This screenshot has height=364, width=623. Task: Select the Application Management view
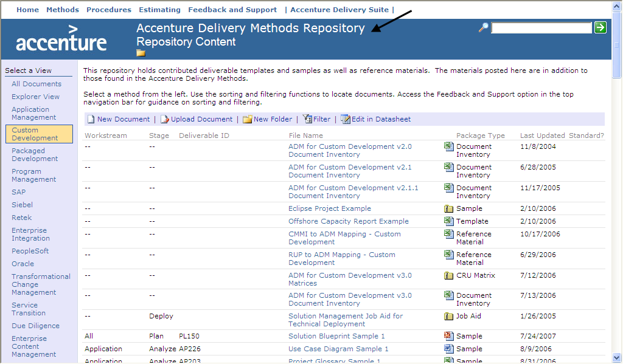click(x=34, y=113)
